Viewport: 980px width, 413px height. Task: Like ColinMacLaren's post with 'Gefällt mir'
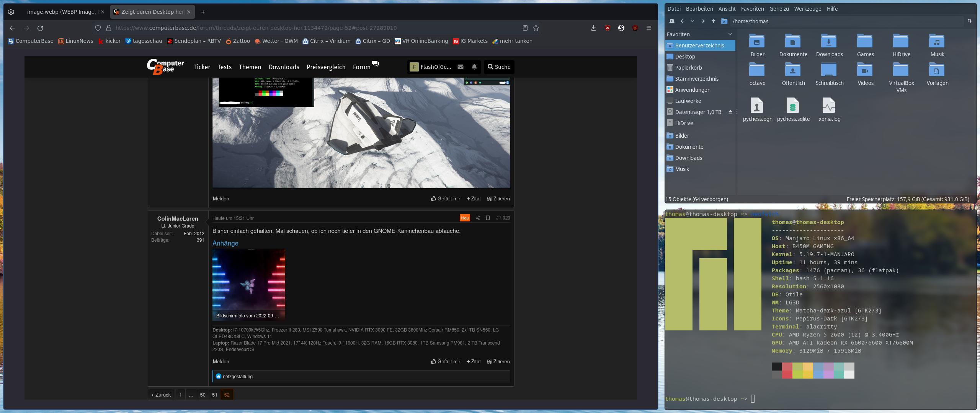pyautogui.click(x=446, y=362)
